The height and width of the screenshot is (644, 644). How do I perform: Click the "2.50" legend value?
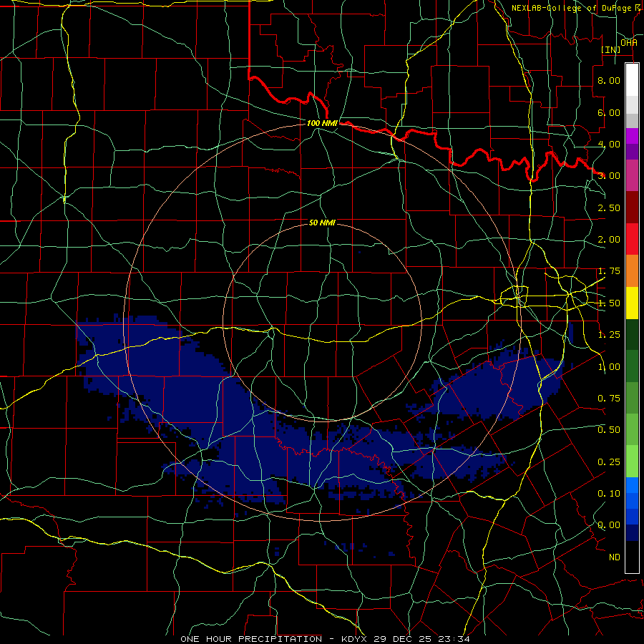(x=609, y=208)
